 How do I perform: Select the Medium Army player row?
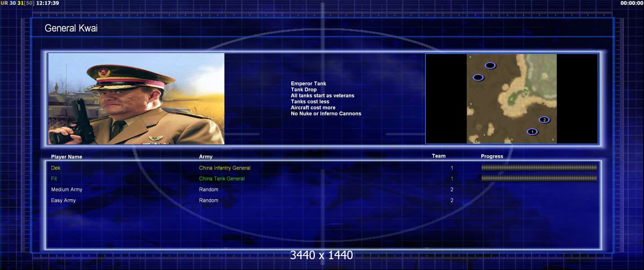(x=67, y=189)
